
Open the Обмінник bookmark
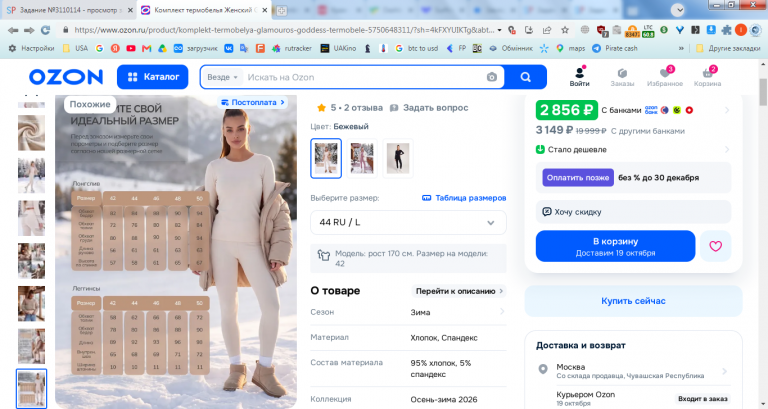coord(511,48)
